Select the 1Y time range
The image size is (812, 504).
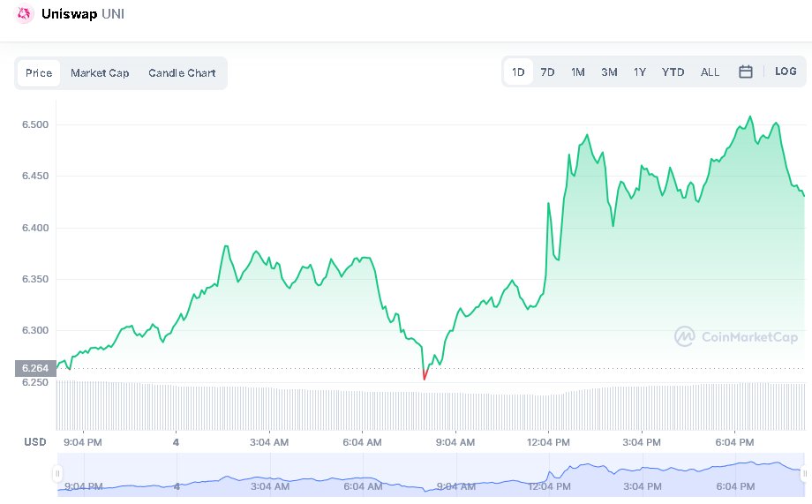click(x=640, y=72)
